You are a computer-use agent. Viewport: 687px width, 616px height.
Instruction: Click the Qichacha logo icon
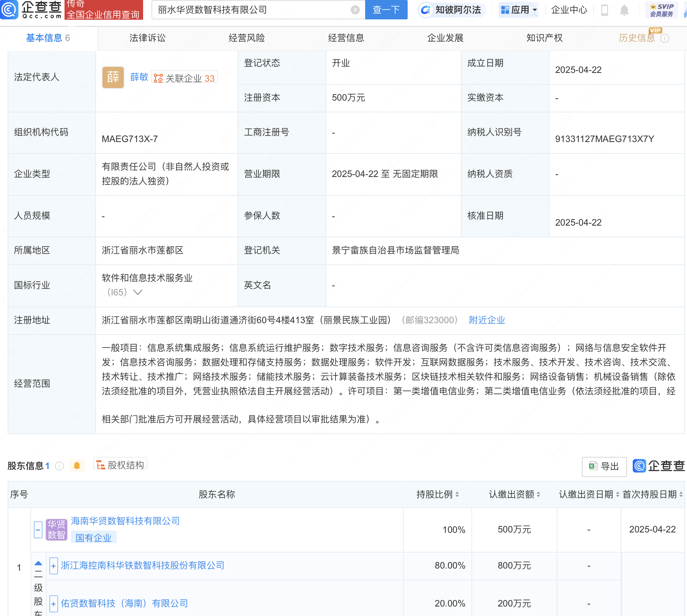point(9,10)
